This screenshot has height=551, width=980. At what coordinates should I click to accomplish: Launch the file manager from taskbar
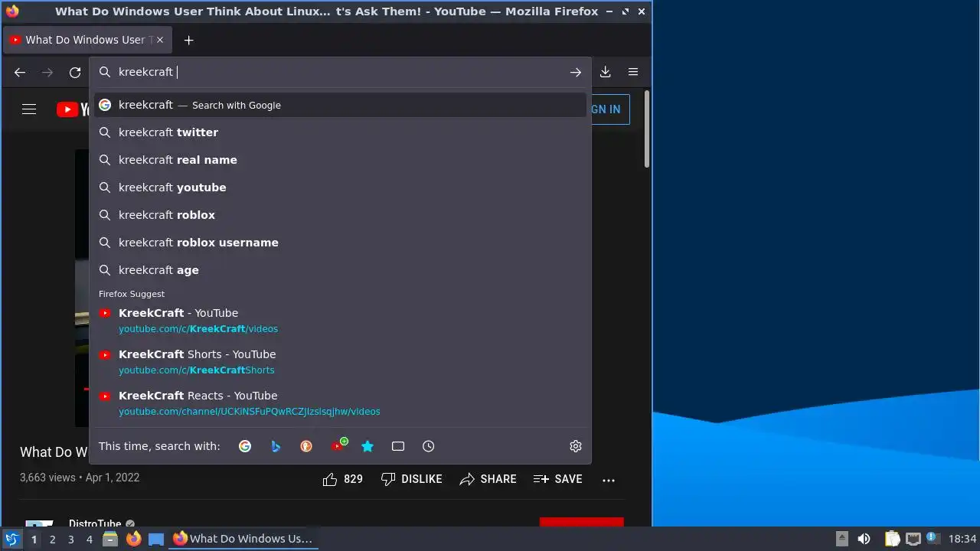pyautogui.click(x=110, y=539)
